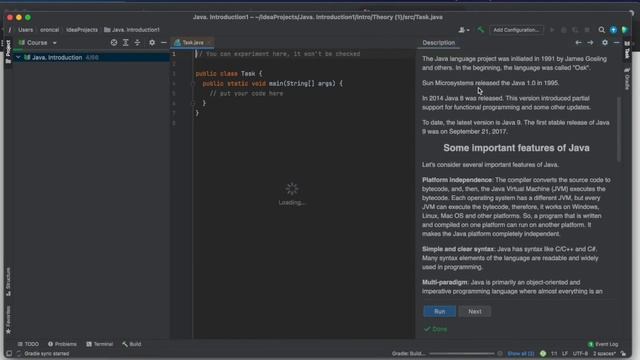Open the user account dropdown
640x360 pixels.
(x=464, y=30)
